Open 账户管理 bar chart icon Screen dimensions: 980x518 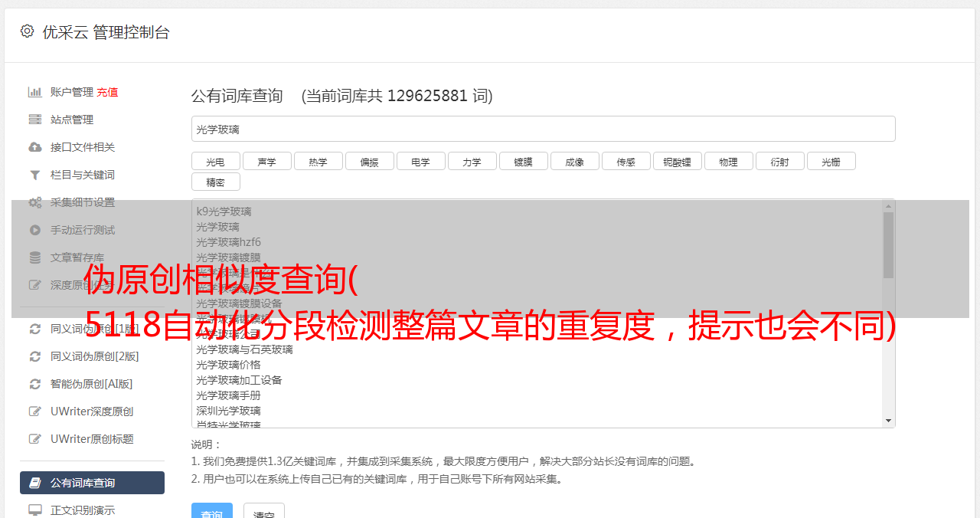click(x=35, y=92)
